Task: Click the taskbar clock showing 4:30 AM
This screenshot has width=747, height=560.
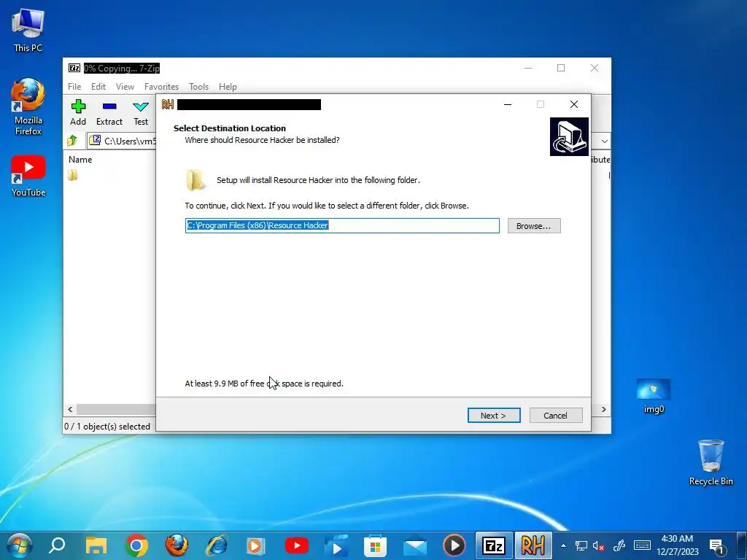Action: tap(677, 545)
